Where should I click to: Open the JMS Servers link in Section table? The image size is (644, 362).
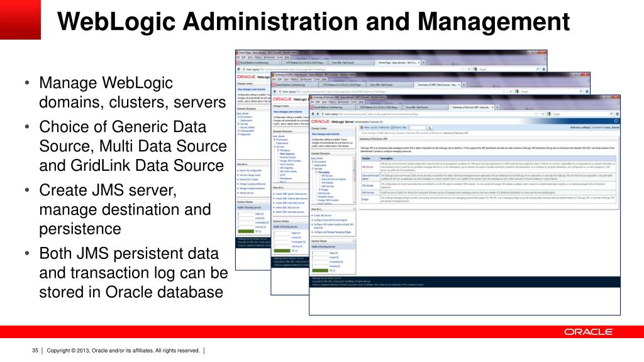click(x=367, y=167)
